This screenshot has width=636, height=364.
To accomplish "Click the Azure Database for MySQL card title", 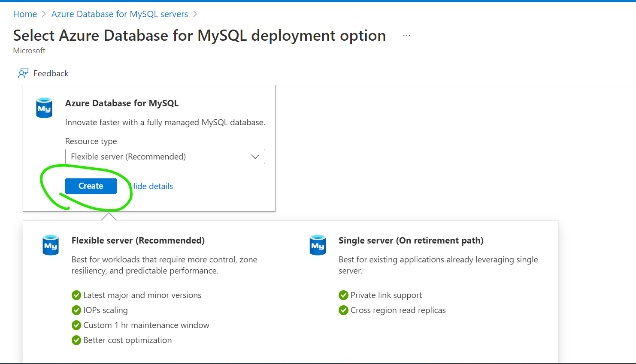I will (x=122, y=103).
